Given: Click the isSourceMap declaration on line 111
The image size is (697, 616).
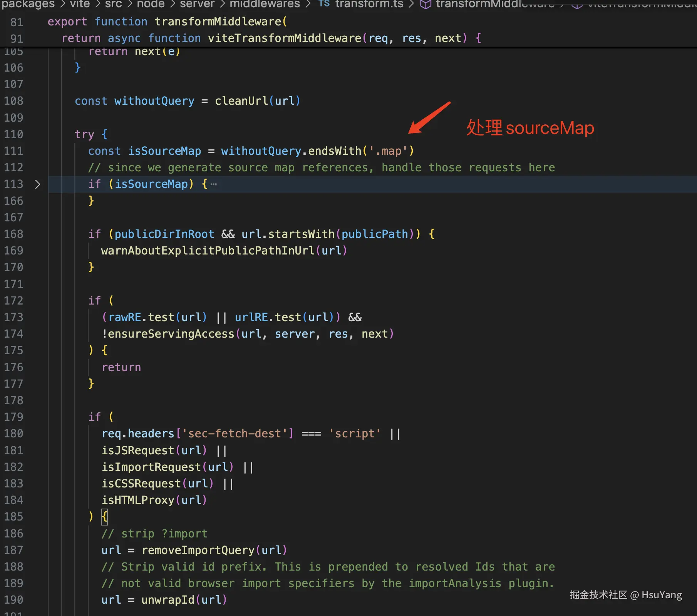Looking at the screenshot, I should (164, 151).
